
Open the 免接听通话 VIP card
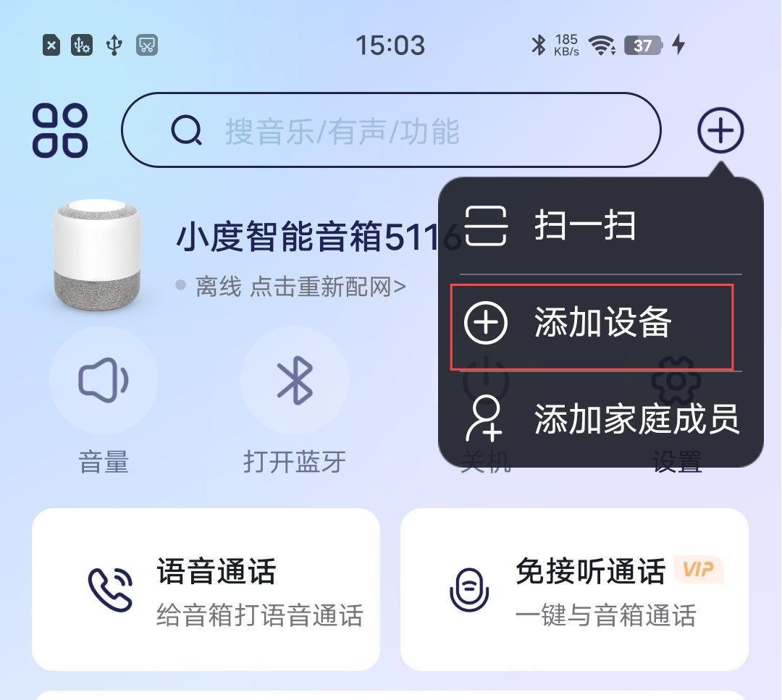pyautogui.click(x=574, y=589)
